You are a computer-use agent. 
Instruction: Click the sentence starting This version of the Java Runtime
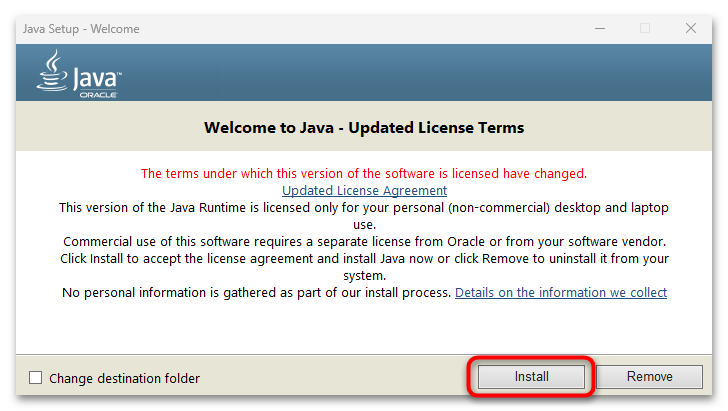click(x=364, y=207)
